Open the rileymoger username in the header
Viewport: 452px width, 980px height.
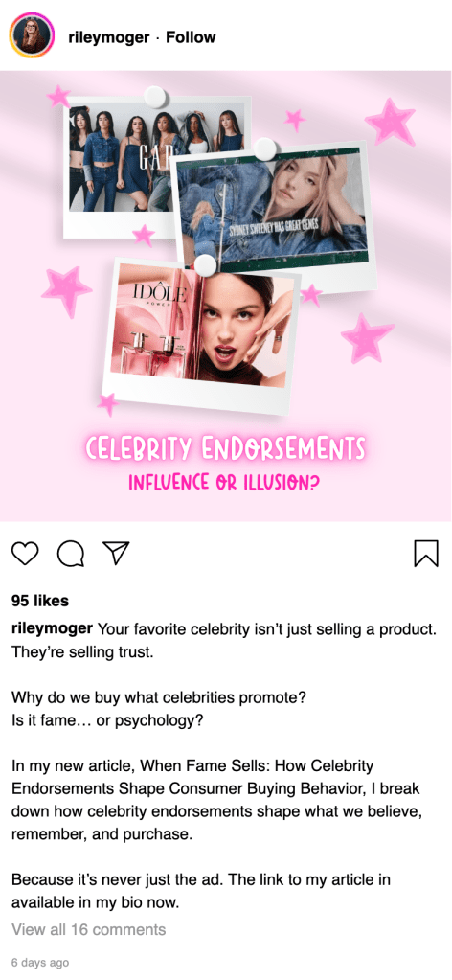(x=109, y=37)
